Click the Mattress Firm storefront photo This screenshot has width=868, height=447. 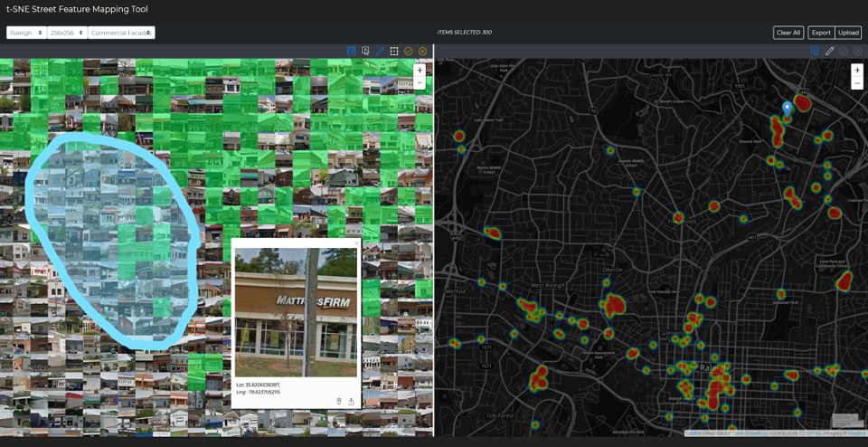point(297,312)
